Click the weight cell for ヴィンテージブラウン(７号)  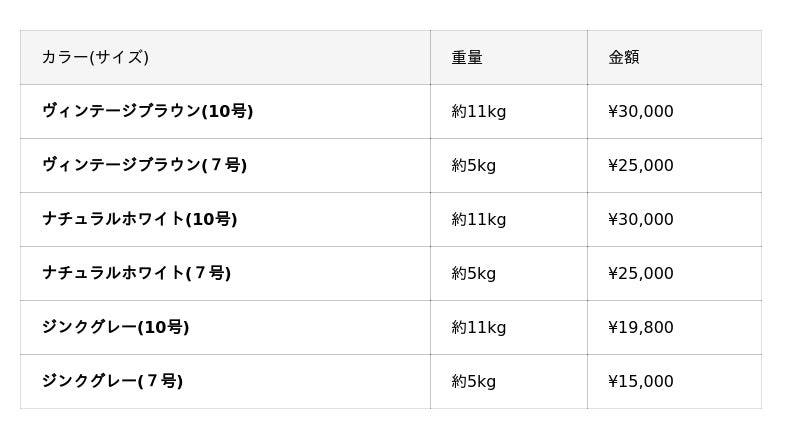[474, 165]
